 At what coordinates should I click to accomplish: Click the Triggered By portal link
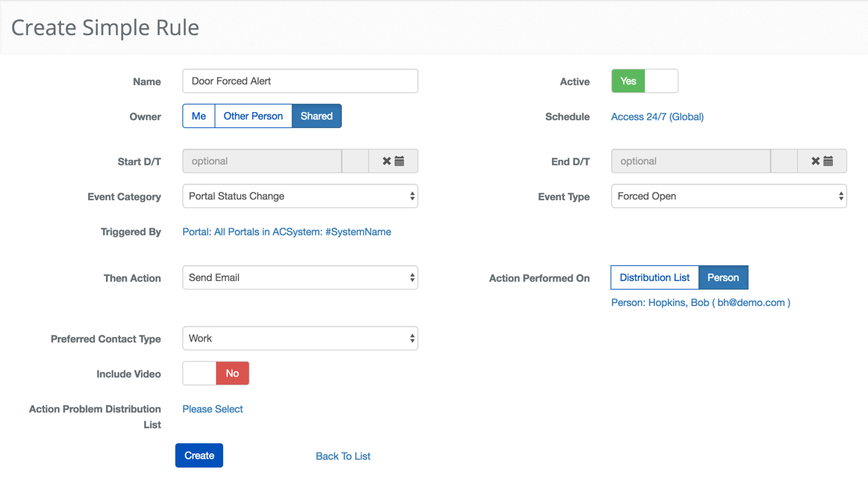pyautogui.click(x=287, y=232)
